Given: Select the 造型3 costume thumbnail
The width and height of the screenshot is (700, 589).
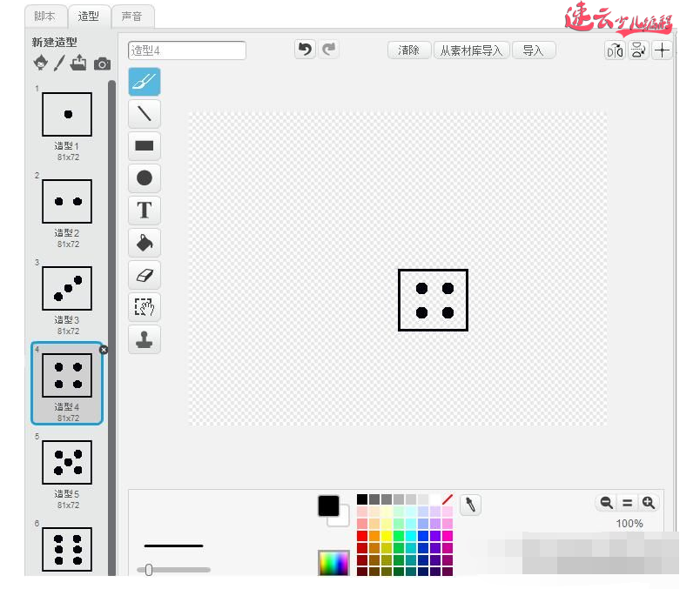Looking at the screenshot, I should click(x=67, y=289).
